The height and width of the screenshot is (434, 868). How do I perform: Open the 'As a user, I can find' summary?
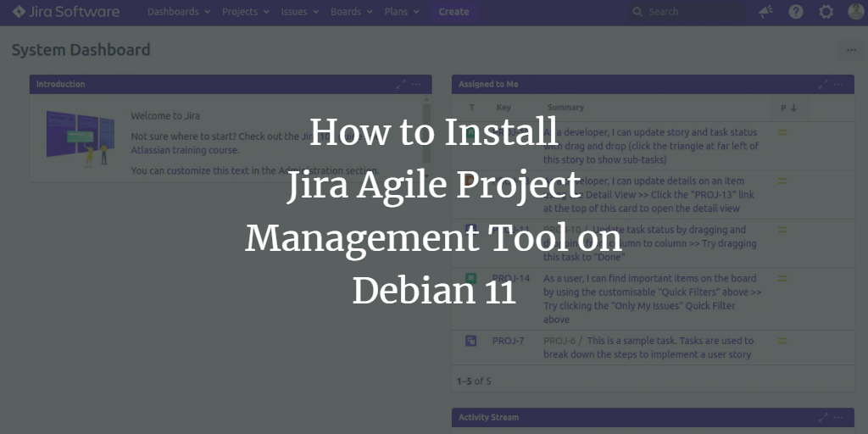653,299
